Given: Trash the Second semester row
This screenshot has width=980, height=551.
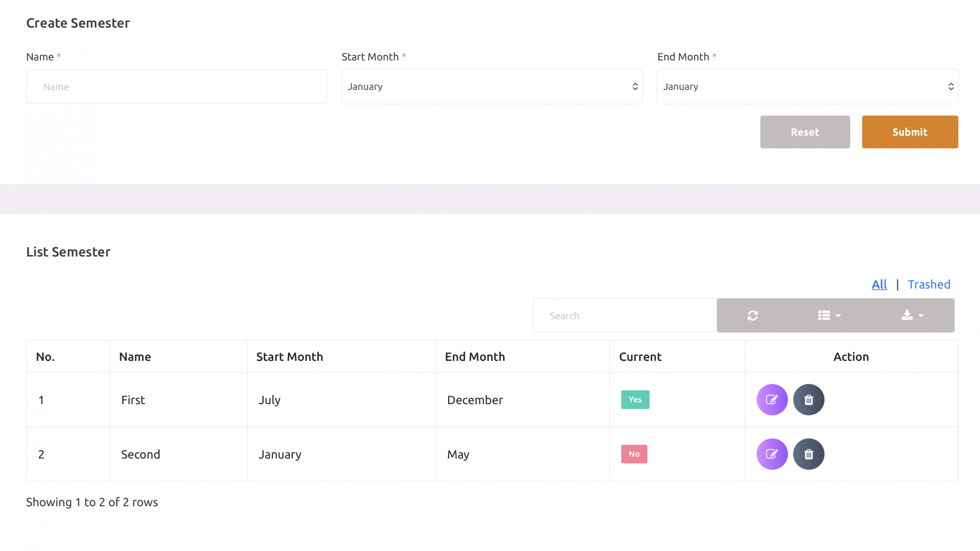Looking at the screenshot, I should [808, 454].
